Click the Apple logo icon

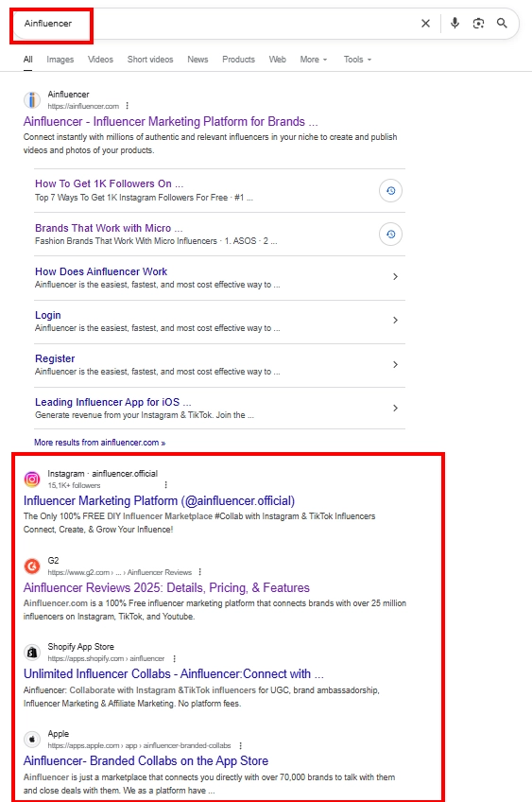[32, 740]
